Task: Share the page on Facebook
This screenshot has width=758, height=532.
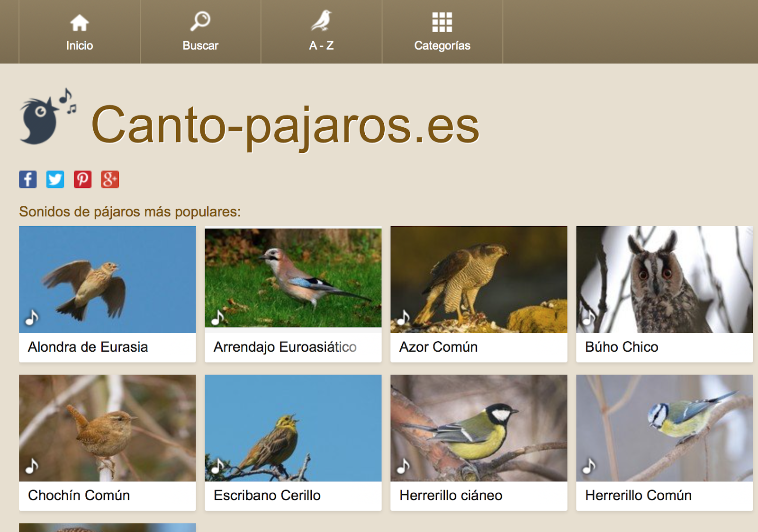Action: coord(28,179)
